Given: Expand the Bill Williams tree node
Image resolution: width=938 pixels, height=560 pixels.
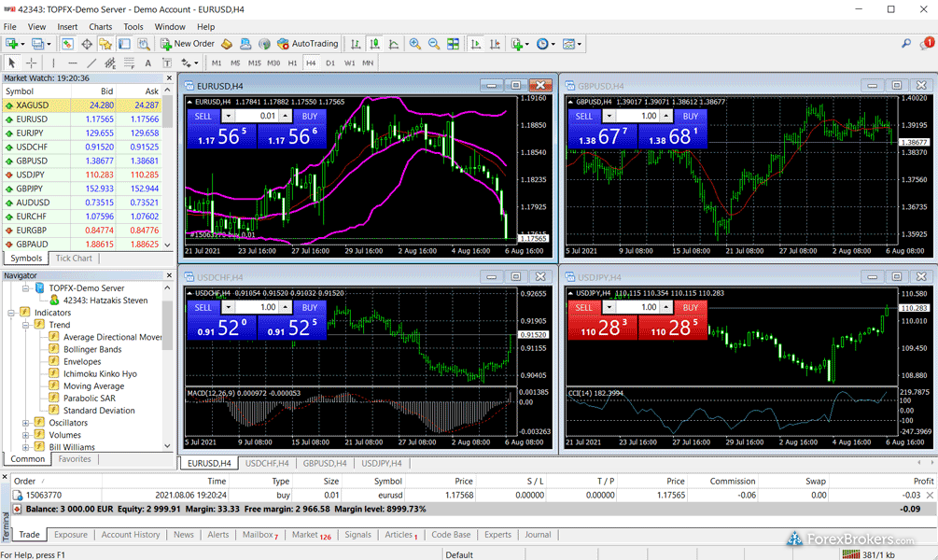Looking at the screenshot, I should pos(26,447).
